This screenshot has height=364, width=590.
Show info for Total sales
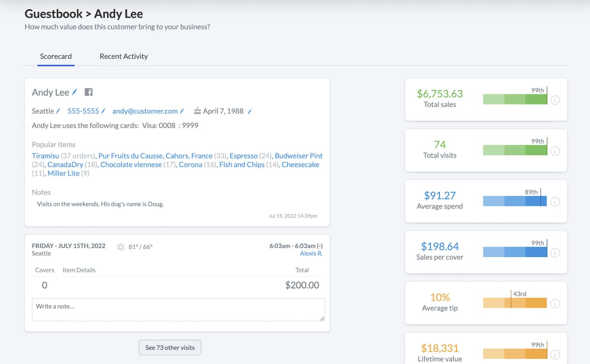(555, 100)
